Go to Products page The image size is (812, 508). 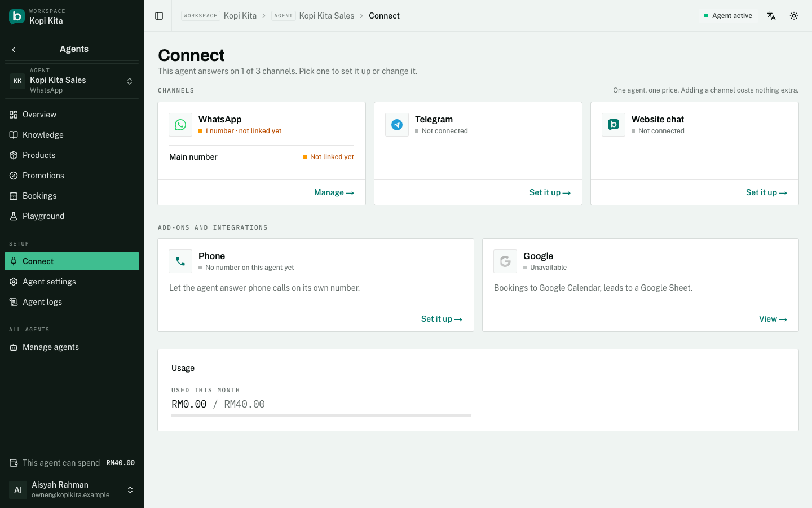(72, 155)
